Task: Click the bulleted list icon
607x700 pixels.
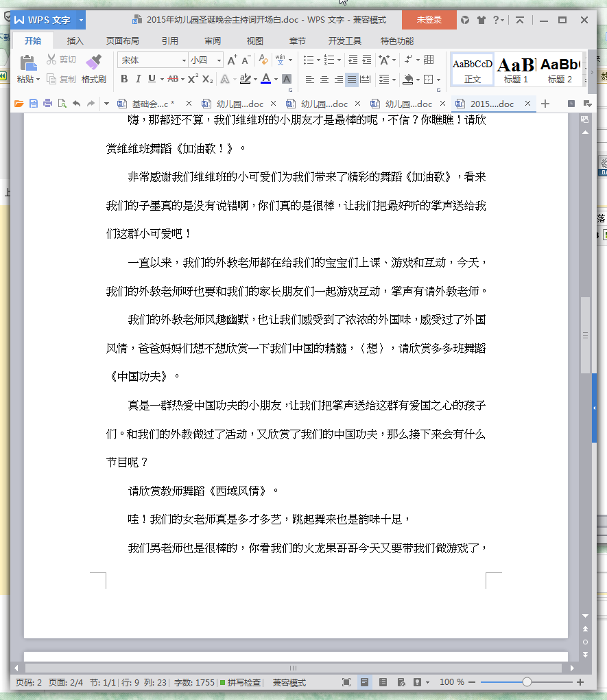Action: pos(309,60)
